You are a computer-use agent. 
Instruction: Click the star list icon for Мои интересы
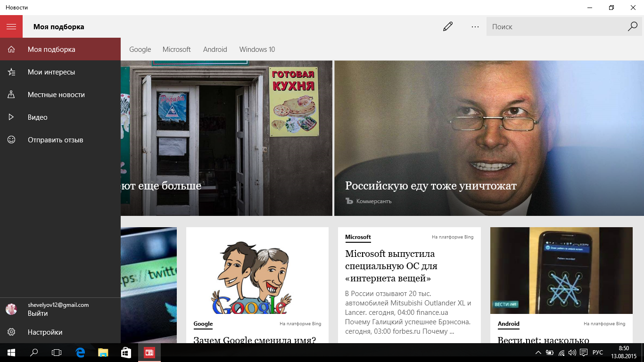click(x=11, y=72)
